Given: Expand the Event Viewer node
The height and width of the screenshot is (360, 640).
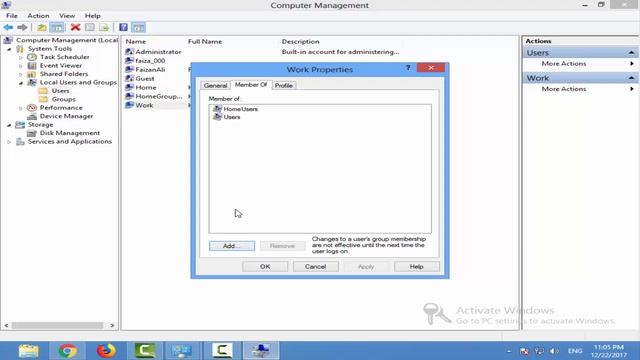Looking at the screenshot, I should point(21,66).
